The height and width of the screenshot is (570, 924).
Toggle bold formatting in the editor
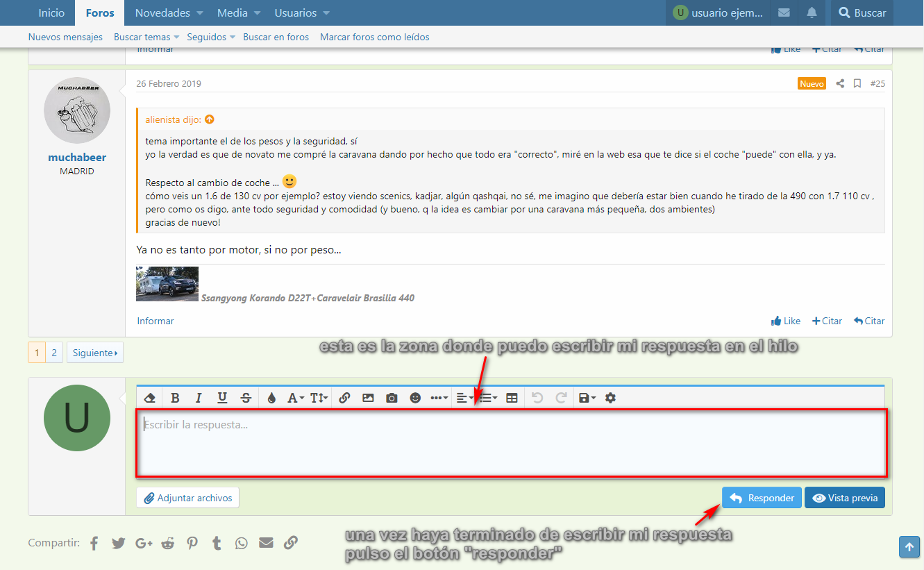point(175,398)
